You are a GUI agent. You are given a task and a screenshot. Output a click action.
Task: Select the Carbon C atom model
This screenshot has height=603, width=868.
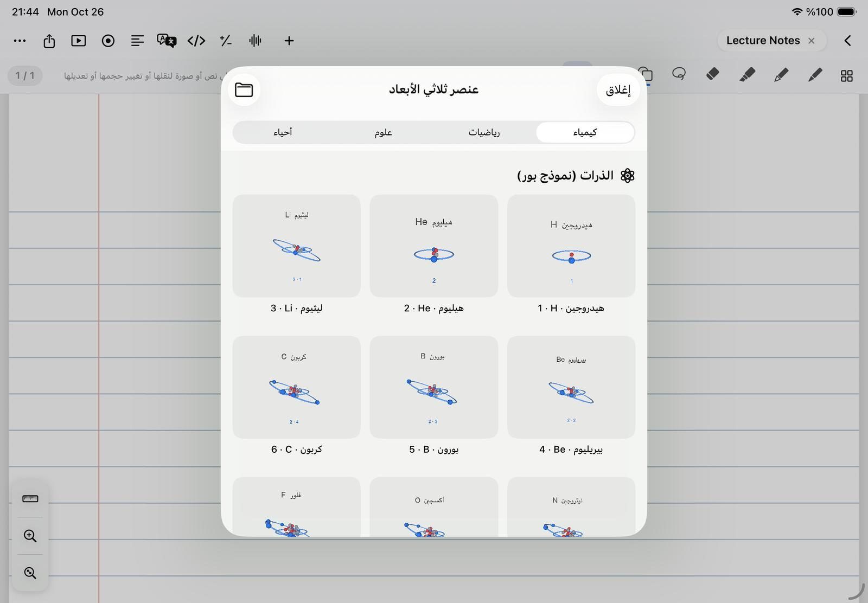click(297, 387)
